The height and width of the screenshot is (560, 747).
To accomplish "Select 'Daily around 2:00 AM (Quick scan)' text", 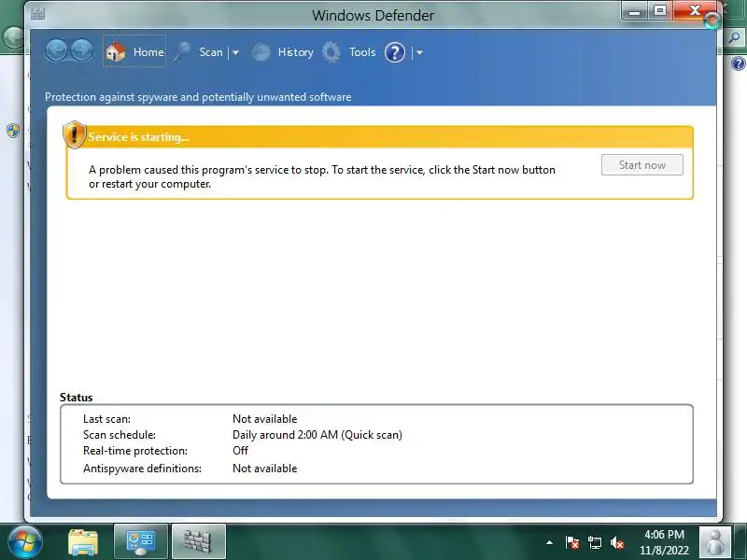I will click(x=317, y=435).
